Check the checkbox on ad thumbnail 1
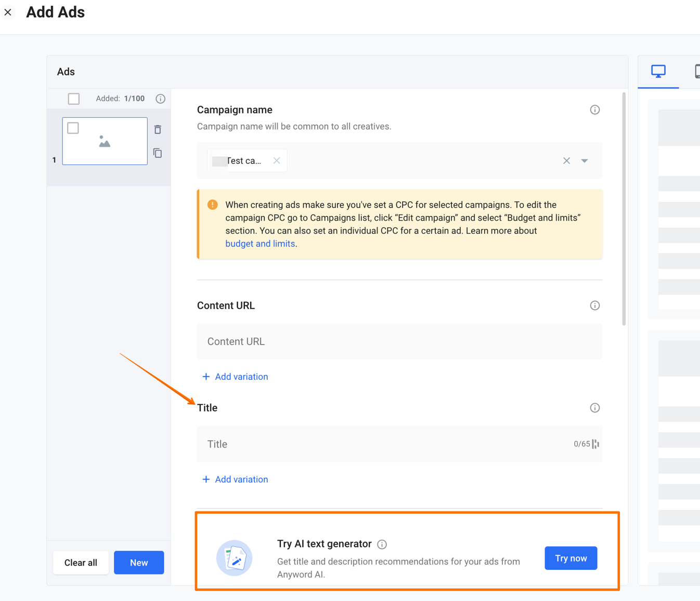 [72, 127]
